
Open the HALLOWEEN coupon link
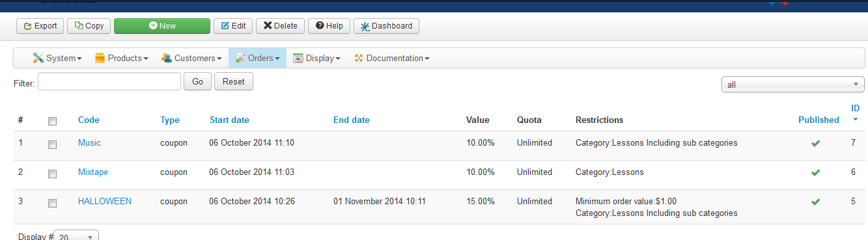[x=105, y=202]
